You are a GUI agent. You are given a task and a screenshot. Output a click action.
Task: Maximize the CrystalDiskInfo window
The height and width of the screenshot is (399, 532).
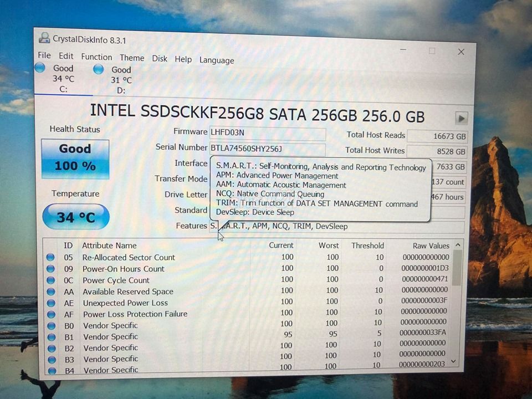[x=432, y=51]
